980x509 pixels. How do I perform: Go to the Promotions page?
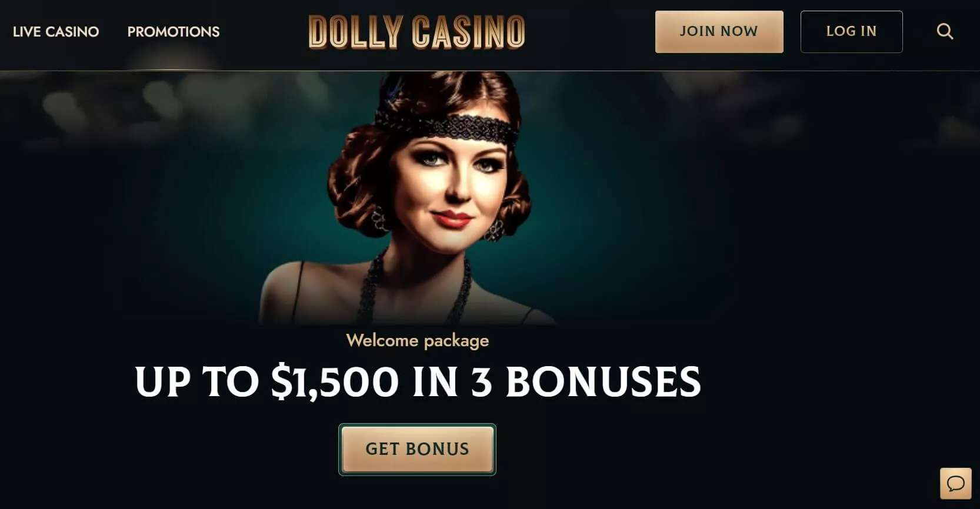(x=174, y=32)
